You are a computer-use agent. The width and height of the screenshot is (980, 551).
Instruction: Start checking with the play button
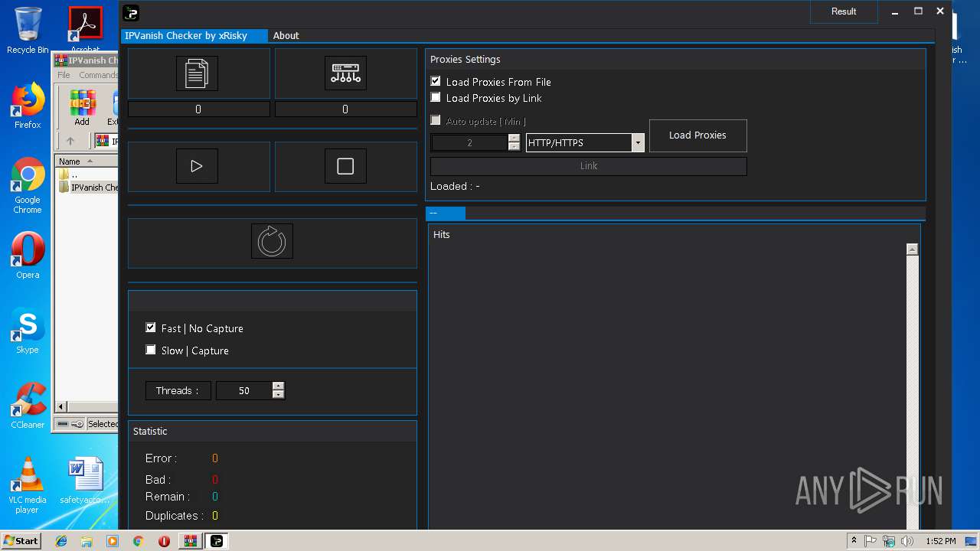click(197, 166)
